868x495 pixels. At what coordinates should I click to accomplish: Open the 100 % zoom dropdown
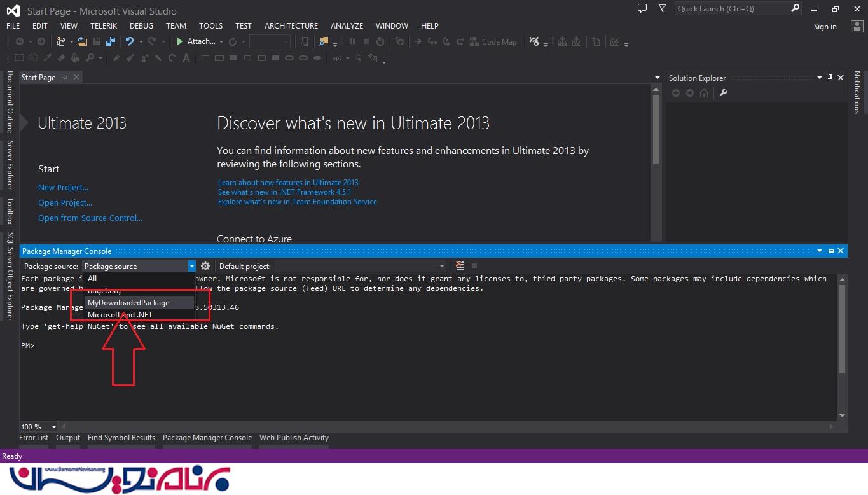pyautogui.click(x=53, y=427)
